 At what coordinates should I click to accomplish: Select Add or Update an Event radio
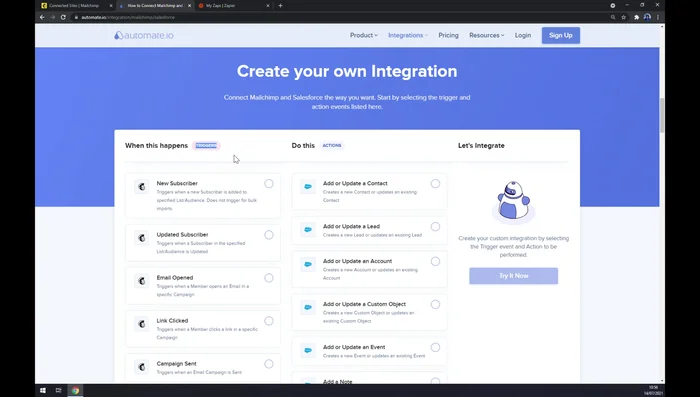click(x=435, y=347)
